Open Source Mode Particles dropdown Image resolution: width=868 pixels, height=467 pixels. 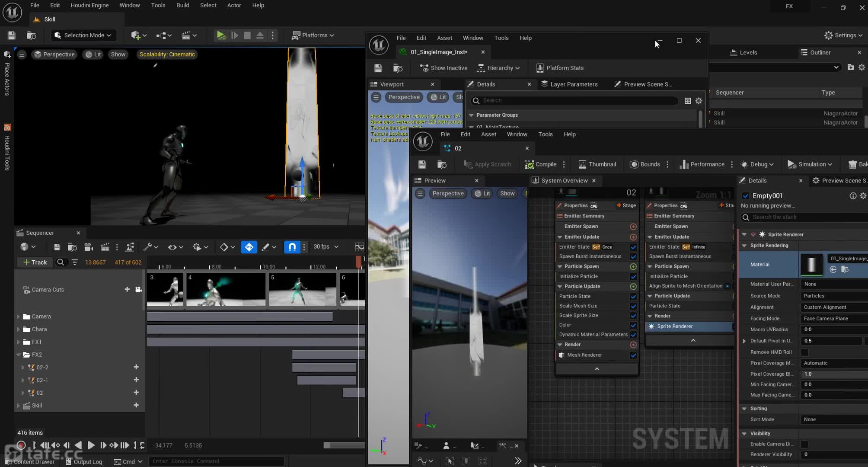point(834,296)
